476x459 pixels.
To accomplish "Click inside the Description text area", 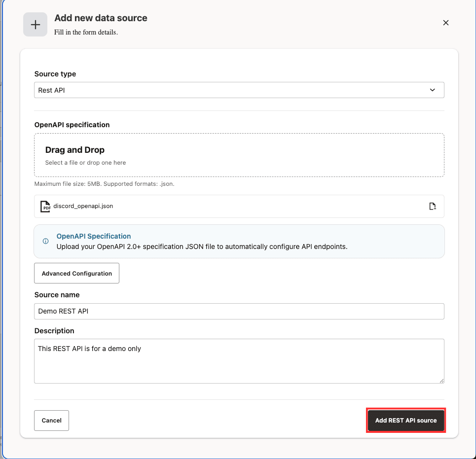I will [x=239, y=361].
